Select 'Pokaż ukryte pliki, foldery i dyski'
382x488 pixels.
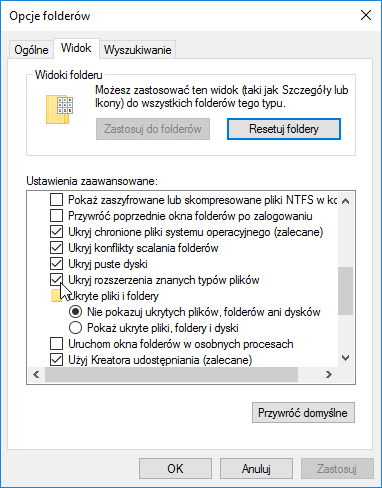75,328
